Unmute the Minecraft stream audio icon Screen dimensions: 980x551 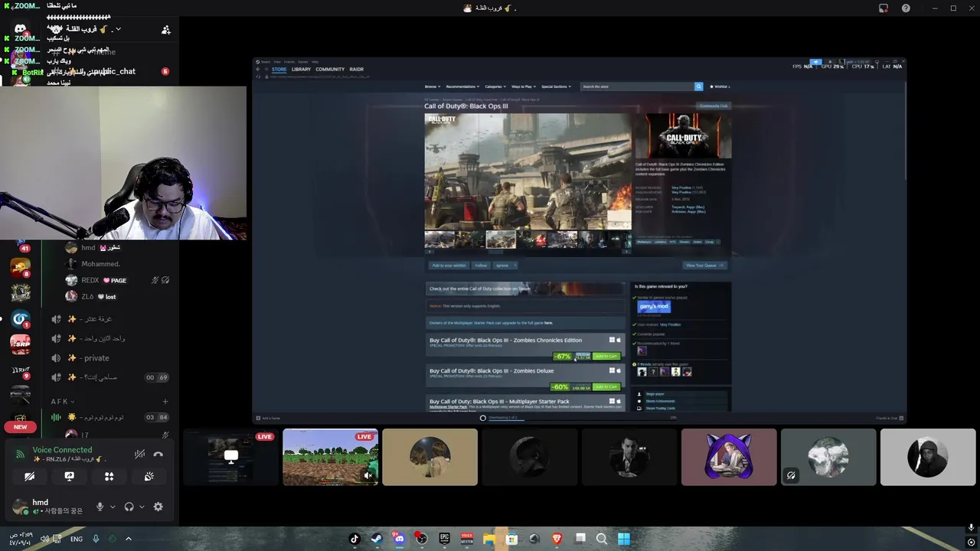(367, 475)
